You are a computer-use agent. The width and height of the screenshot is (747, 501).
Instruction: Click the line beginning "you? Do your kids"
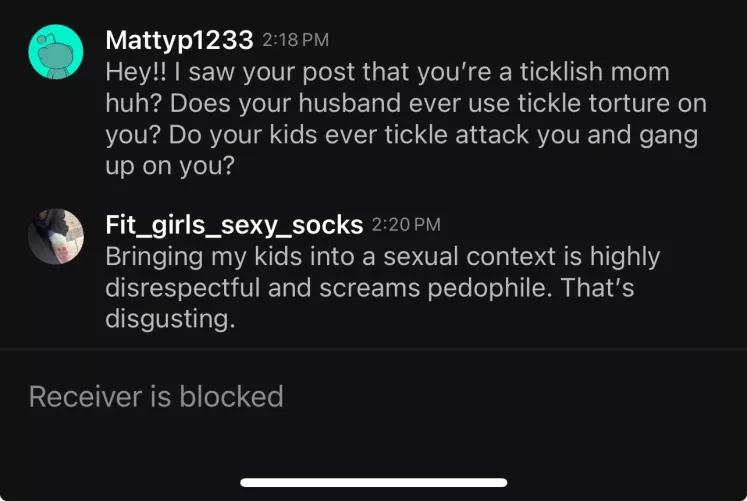(x=402, y=135)
